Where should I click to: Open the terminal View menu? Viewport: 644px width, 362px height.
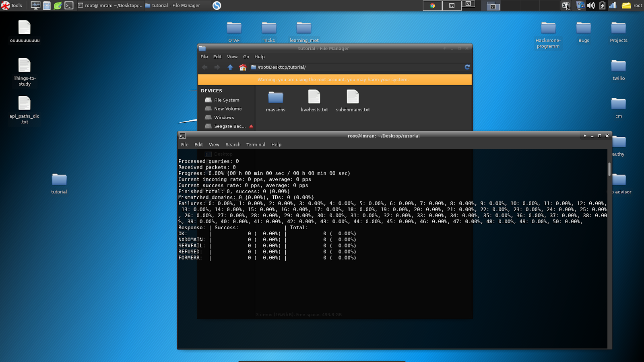pyautogui.click(x=214, y=145)
